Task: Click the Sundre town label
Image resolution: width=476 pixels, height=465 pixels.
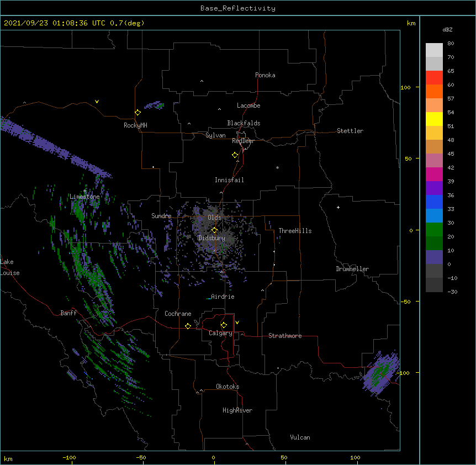Action: pos(161,216)
